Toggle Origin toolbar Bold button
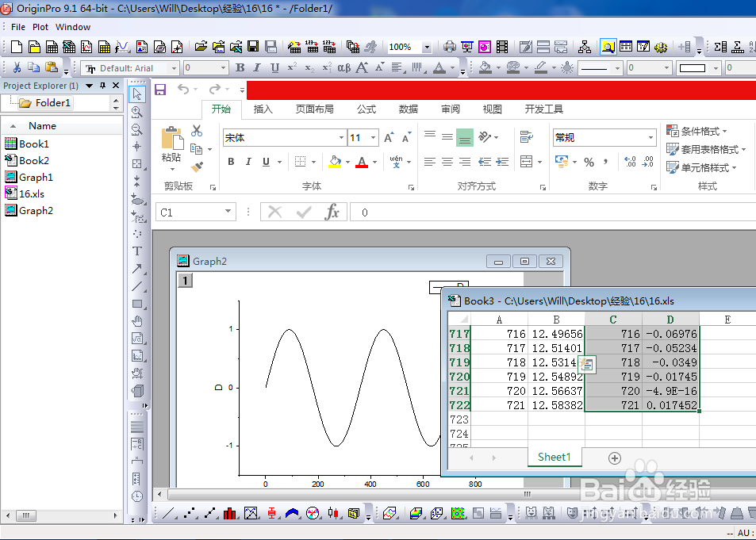The width and height of the screenshot is (756, 540). point(240,68)
